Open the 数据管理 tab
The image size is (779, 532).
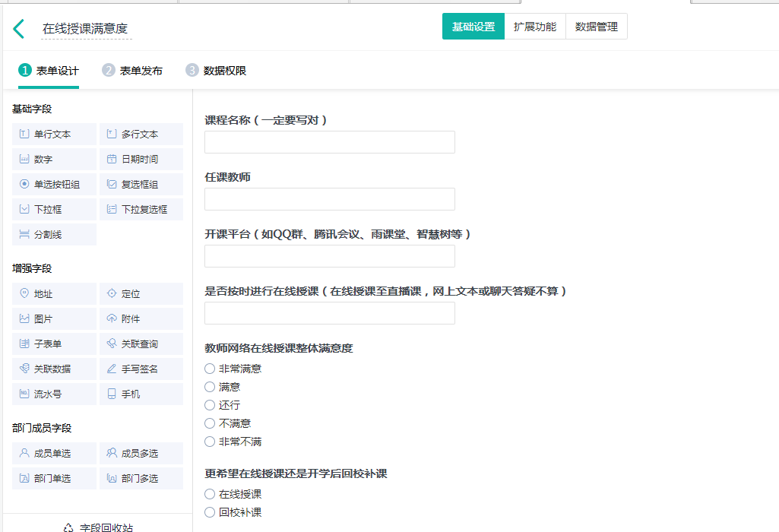pos(597,27)
